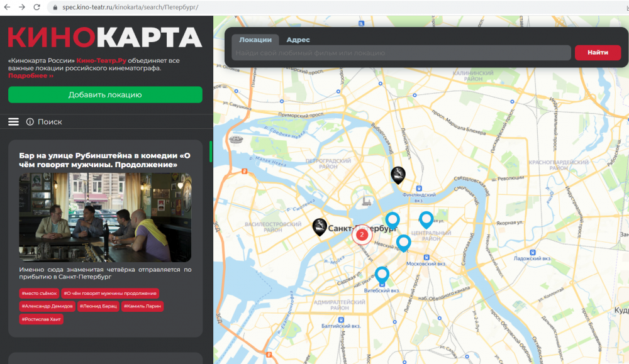
Task: Click the Калининский район map label
Action: coord(473,76)
